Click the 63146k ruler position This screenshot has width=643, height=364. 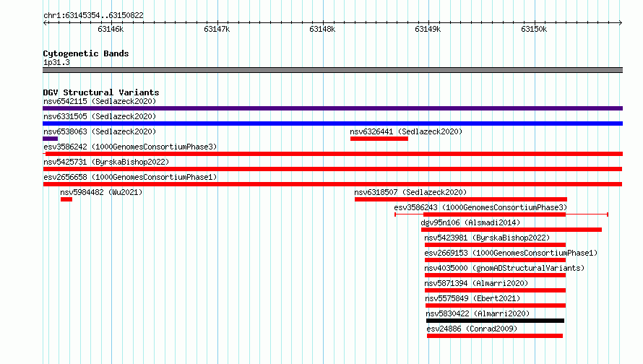[x=111, y=29]
